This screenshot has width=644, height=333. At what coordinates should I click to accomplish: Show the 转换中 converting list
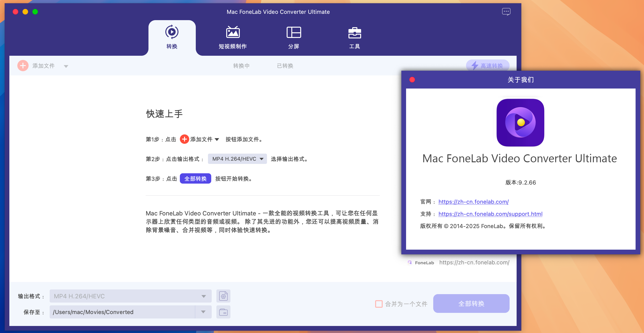click(241, 66)
